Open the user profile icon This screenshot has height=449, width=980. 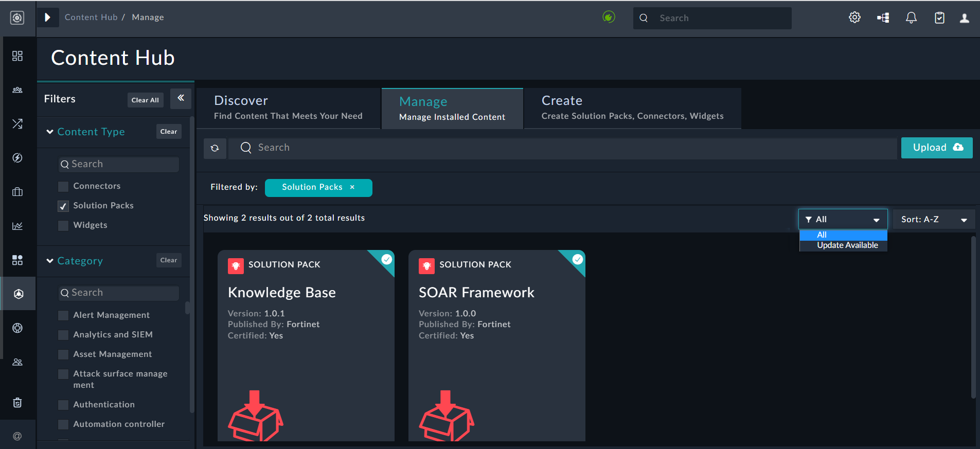tap(965, 18)
